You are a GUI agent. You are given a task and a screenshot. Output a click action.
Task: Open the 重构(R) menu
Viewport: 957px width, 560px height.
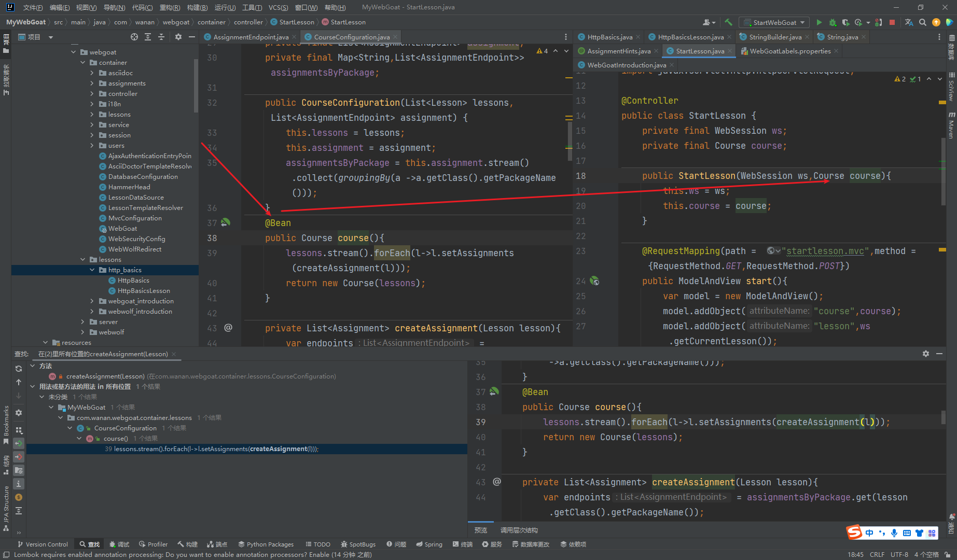(x=170, y=7)
